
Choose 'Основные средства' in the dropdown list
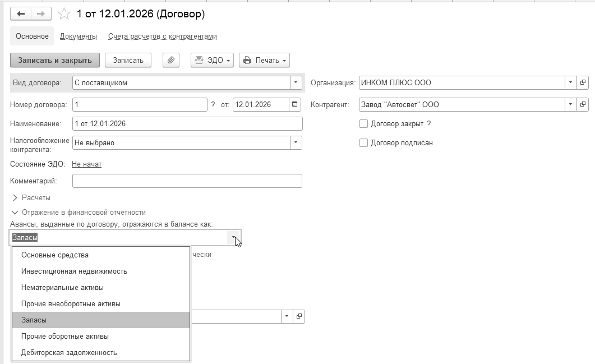55,255
